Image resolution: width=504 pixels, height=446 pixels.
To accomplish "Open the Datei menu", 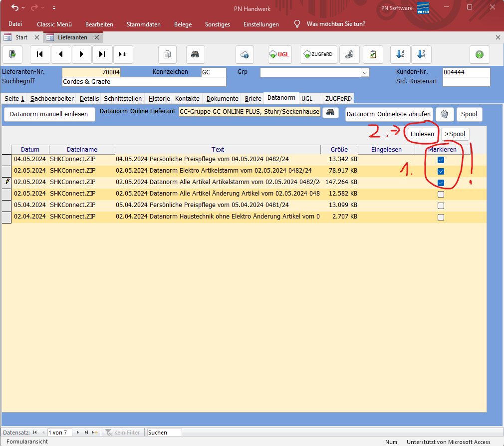I will pyautogui.click(x=15, y=24).
